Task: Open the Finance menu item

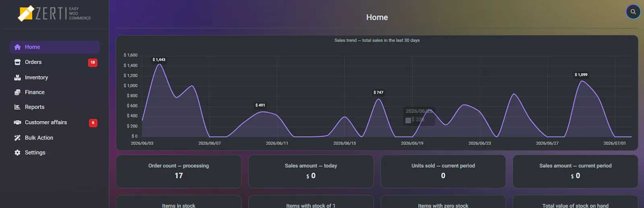Action: coord(55,92)
